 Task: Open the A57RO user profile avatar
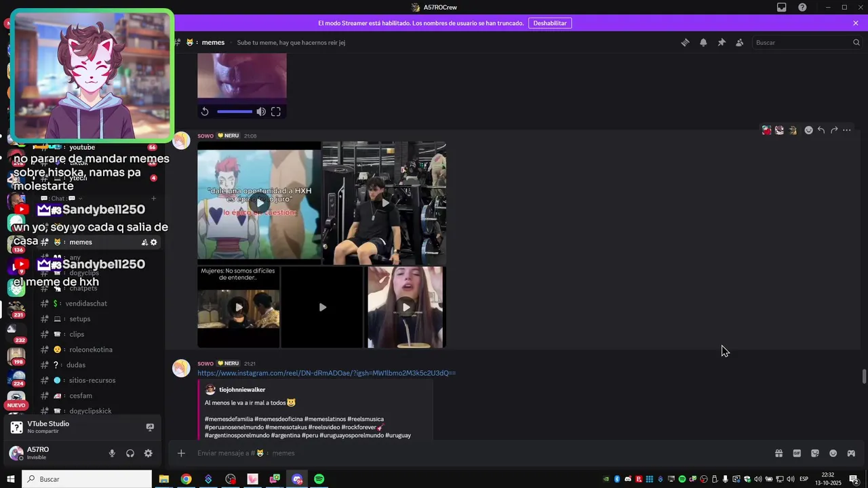tap(16, 453)
